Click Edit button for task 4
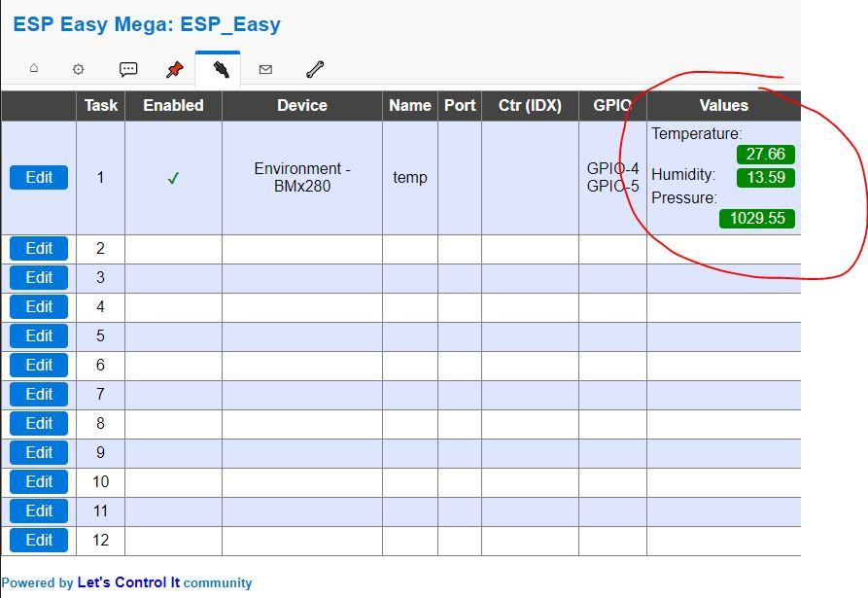The height and width of the screenshot is (598, 868). 39,306
